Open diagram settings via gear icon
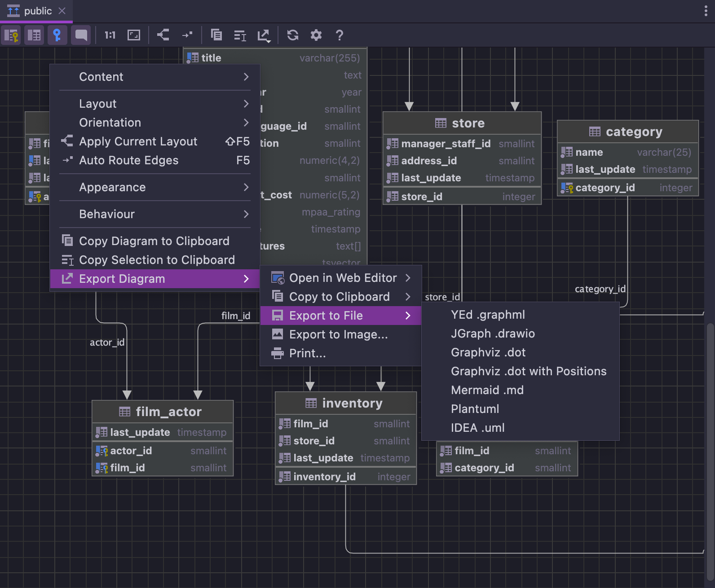Viewport: 715px width, 588px height. point(316,35)
